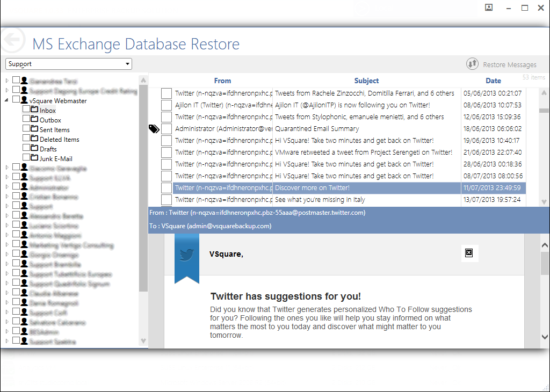Click the mailbox tree scroll-up arrow
The height and width of the screenshot is (392, 550).
click(x=143, y=81)
